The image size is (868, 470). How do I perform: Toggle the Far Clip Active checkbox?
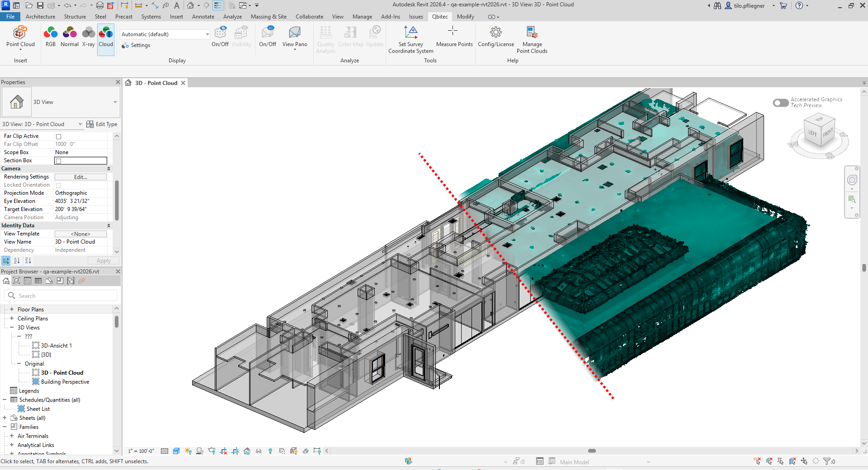pyautogui.click(x=58, y=136)
